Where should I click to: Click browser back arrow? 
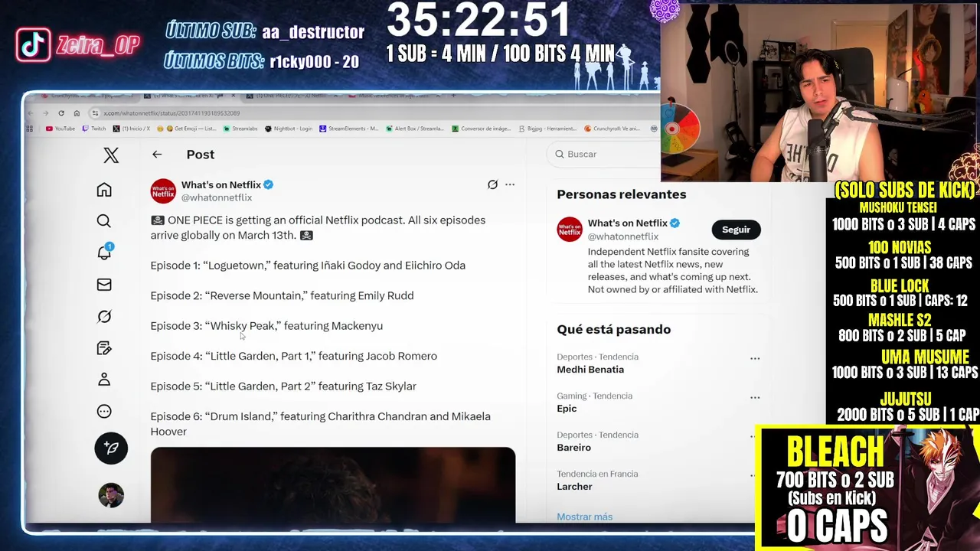click(31, 113)
